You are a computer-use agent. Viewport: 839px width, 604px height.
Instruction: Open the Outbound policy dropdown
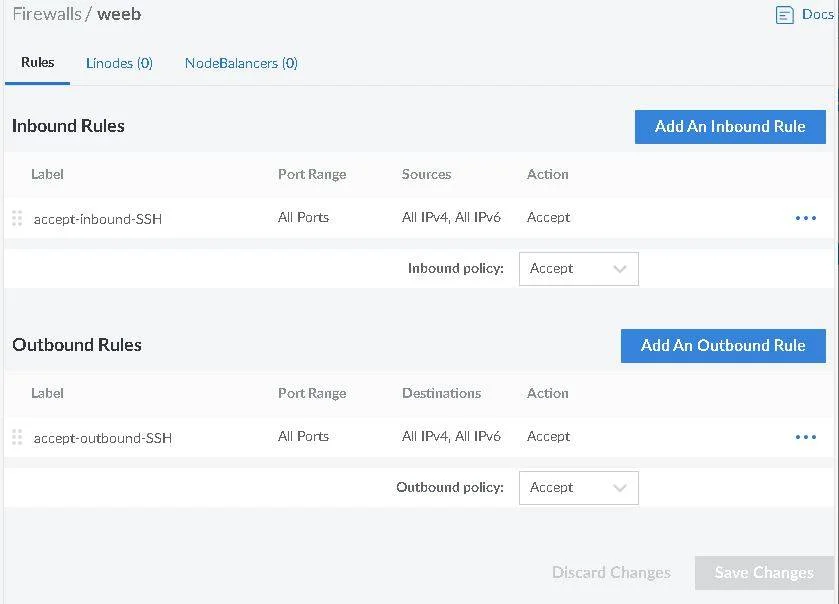point(579,487)
